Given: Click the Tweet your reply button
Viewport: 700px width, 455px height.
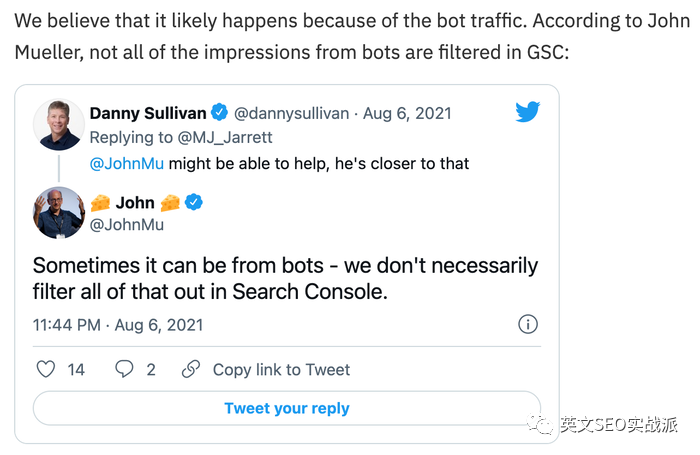Looking at the screenshot, I should 287,408.
